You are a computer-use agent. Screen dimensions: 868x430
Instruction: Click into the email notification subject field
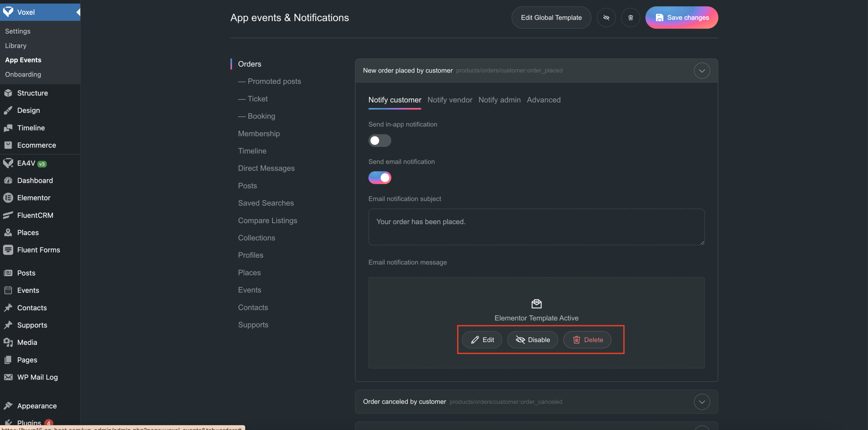536,227
